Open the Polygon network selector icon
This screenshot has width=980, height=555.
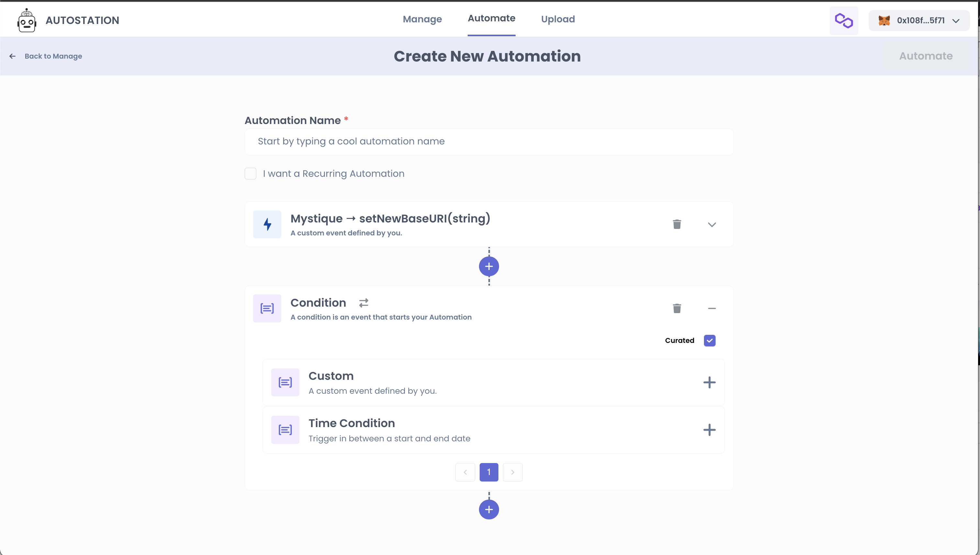point(844,21)
